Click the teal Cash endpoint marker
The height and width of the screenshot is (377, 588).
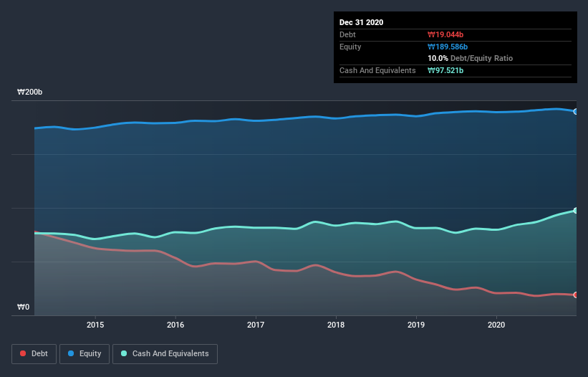pyautogui.click(x=576, y=210)
